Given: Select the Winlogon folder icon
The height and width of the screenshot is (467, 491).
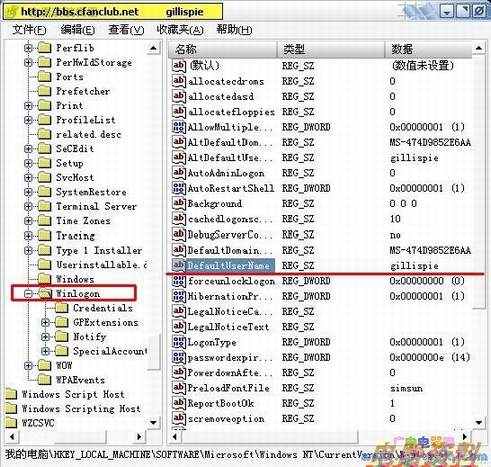Looking at the screenshot, I should (x=45, y=293).
